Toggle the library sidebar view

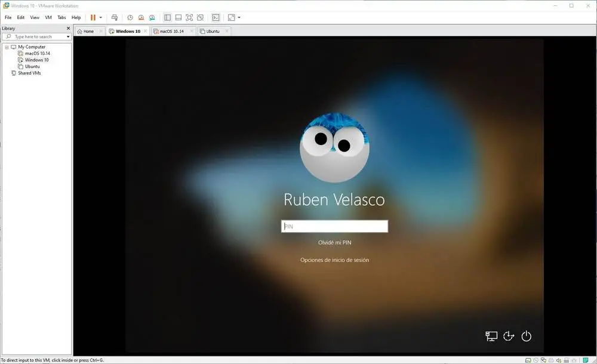pos(167,17)
